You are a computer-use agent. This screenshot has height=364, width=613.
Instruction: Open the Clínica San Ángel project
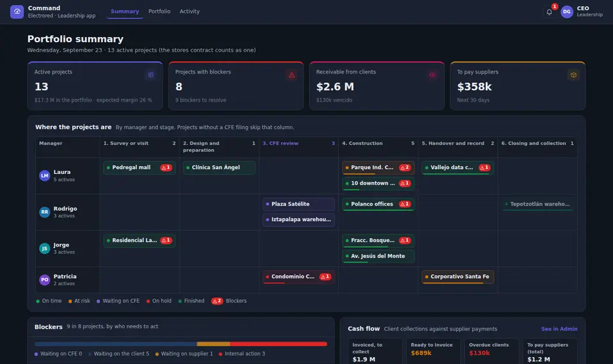(219, 168)
